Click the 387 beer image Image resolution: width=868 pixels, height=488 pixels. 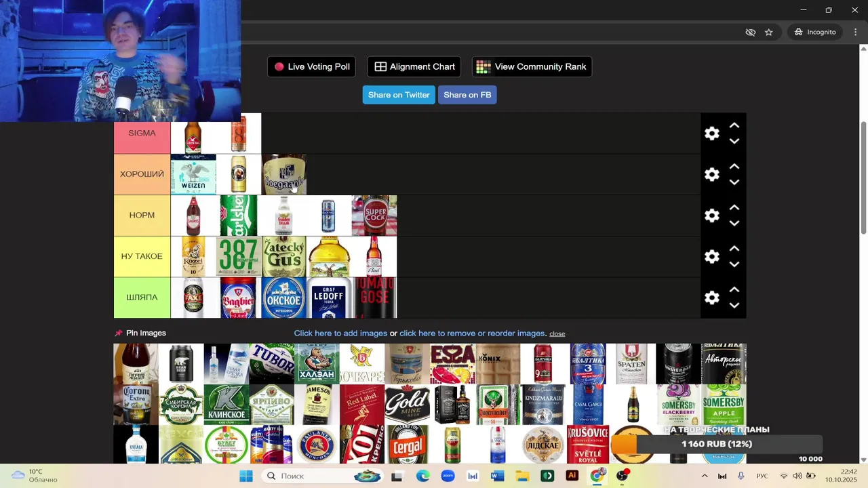point(239,256)
